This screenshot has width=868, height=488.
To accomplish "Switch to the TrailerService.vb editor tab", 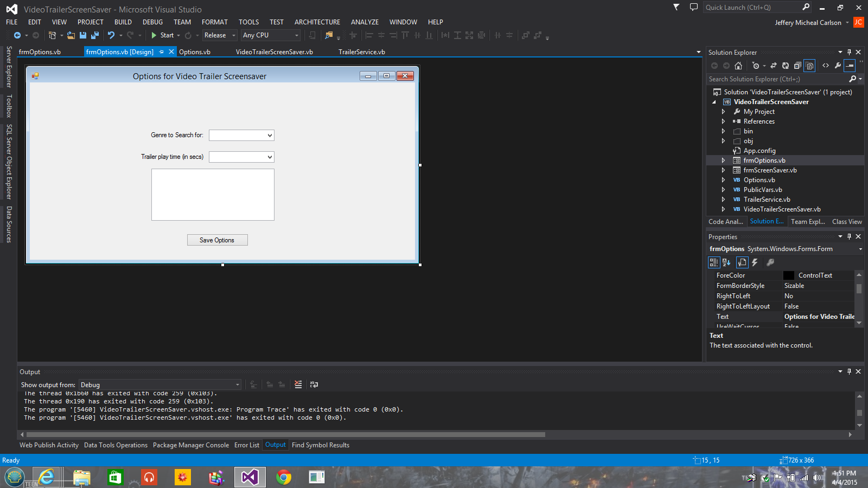I will pos(362,52).
